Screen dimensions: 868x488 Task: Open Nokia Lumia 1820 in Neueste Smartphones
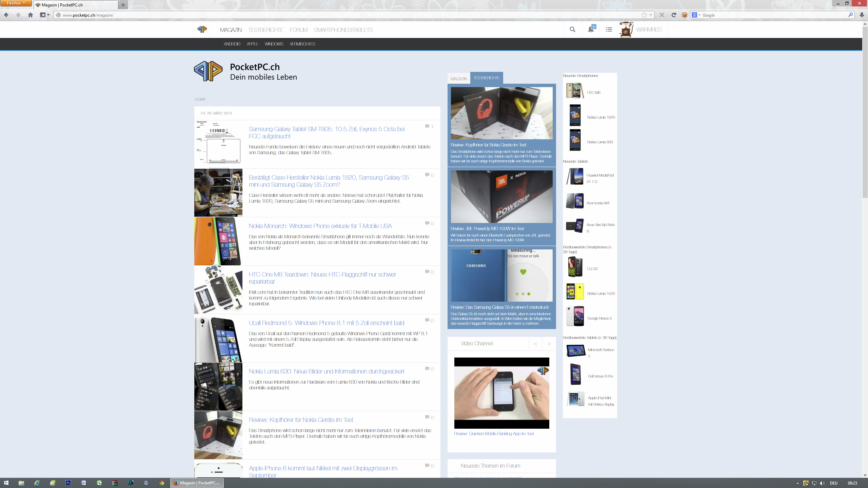click(601, 117)
